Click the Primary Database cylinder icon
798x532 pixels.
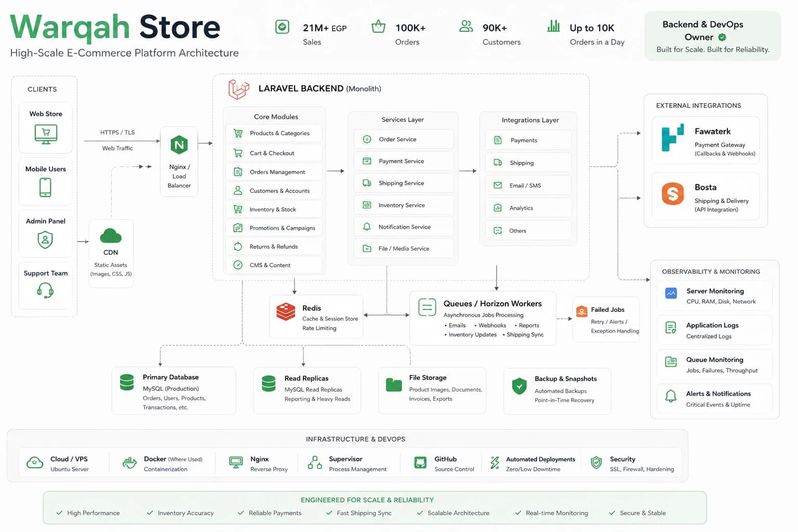[x=127, y=382]
